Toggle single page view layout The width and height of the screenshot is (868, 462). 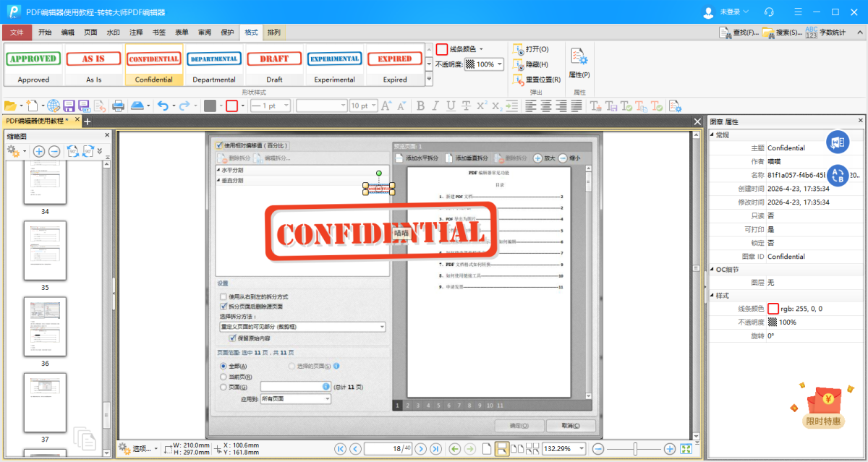point(487,449)
